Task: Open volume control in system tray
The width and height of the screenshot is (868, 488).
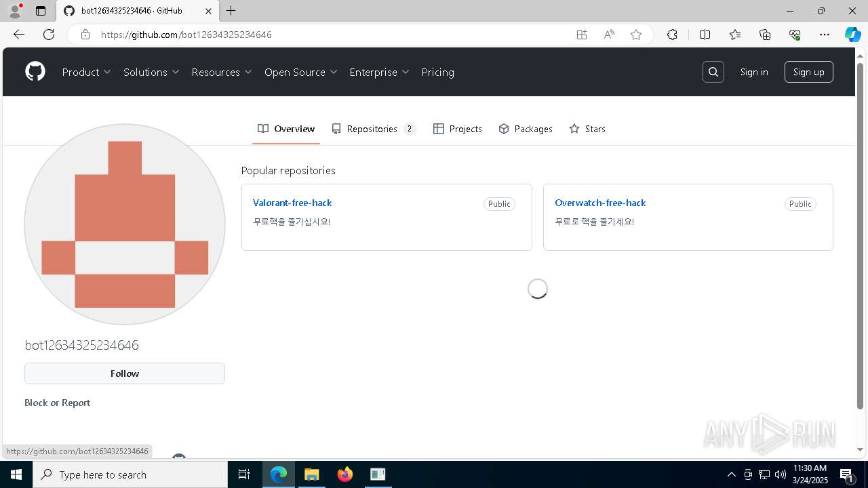Action: [781, 474]
